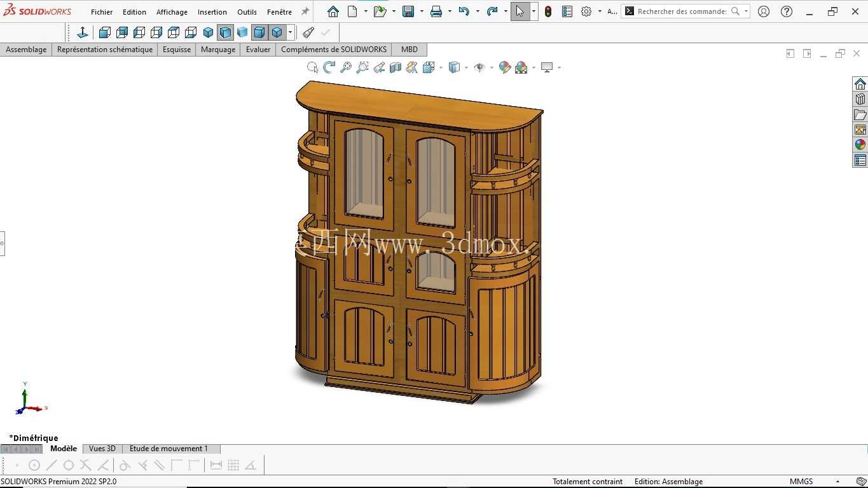Pin the menu bar
The image size is (868, 488).
coord(305,11)
